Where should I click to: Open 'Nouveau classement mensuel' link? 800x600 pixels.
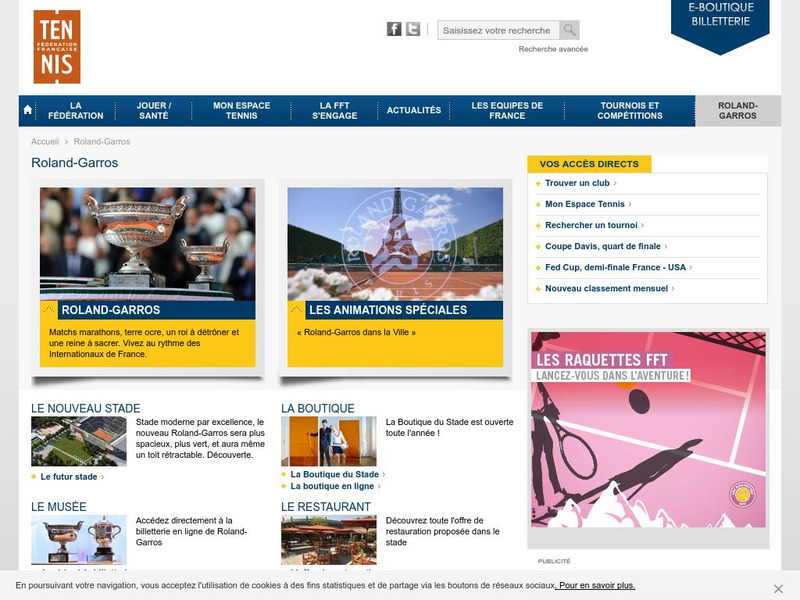[607, 288]
